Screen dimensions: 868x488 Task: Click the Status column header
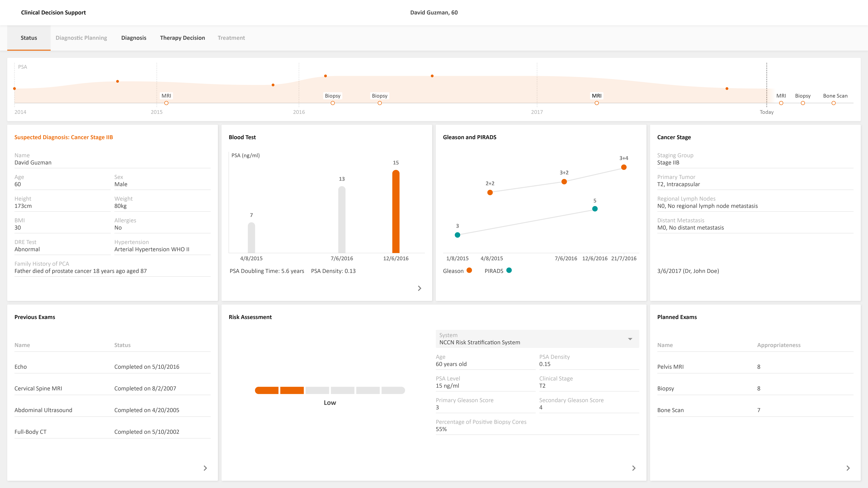pos(122,345)
